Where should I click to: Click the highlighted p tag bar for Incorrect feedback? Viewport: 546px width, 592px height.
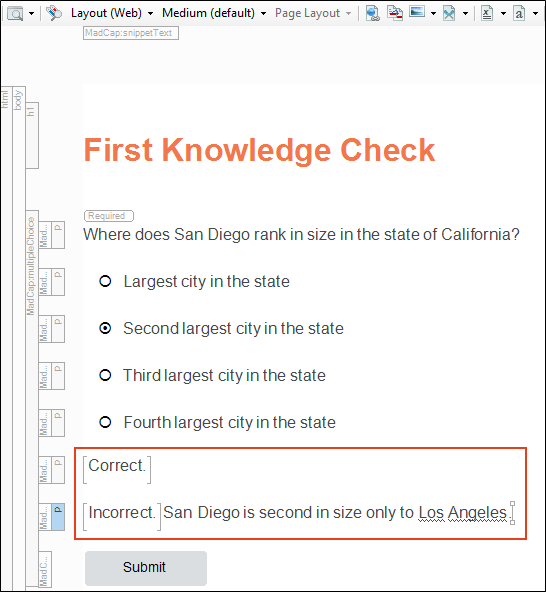[x=58, y=517]
